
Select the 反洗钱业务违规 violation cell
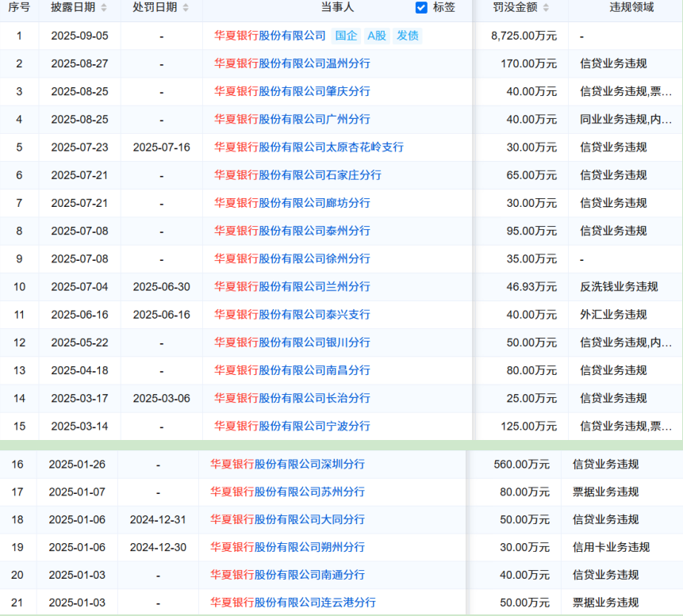619,286
